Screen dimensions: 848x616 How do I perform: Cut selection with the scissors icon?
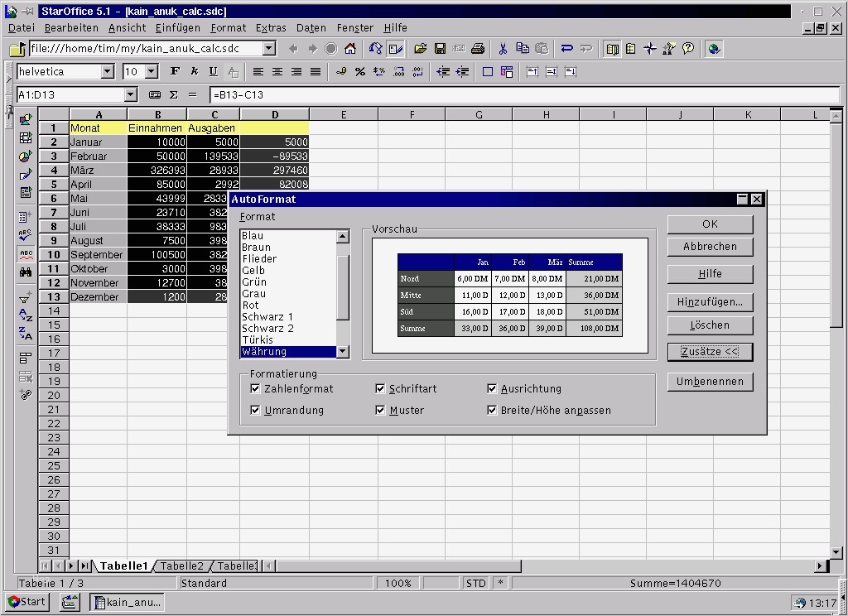pyautogui.click(x=503, y=49)
